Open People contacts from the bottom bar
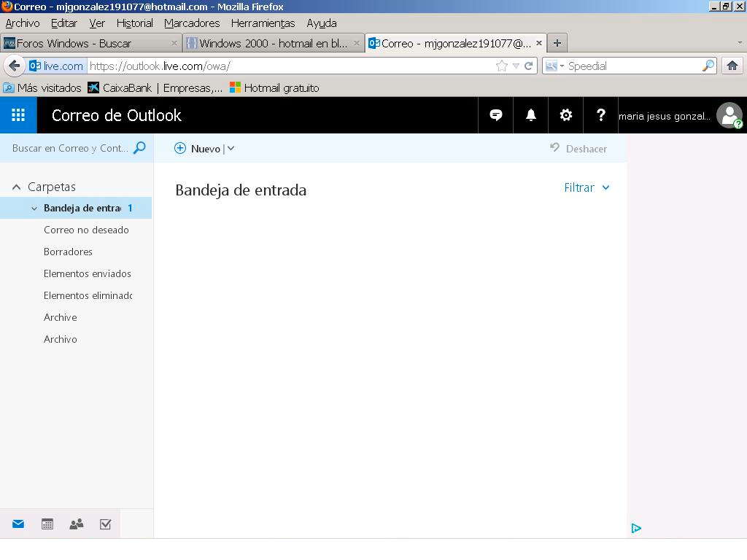 pyautogui.click(x=76, y=524)
